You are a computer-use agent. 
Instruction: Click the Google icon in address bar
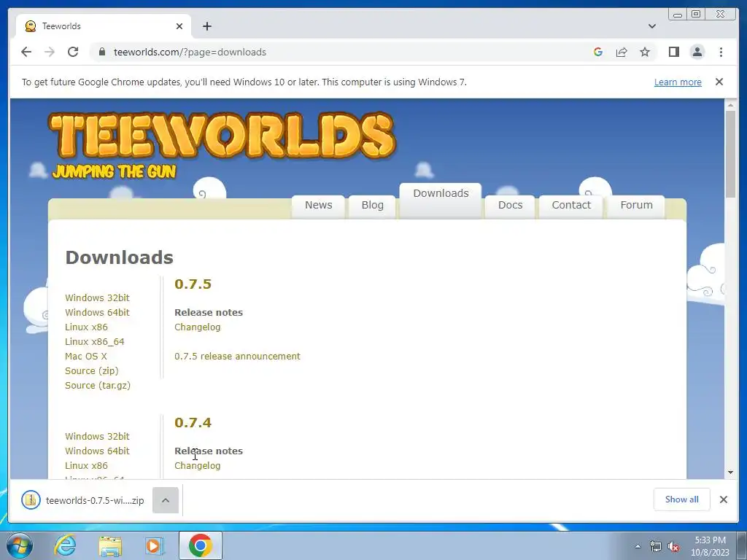click(598, 52)
